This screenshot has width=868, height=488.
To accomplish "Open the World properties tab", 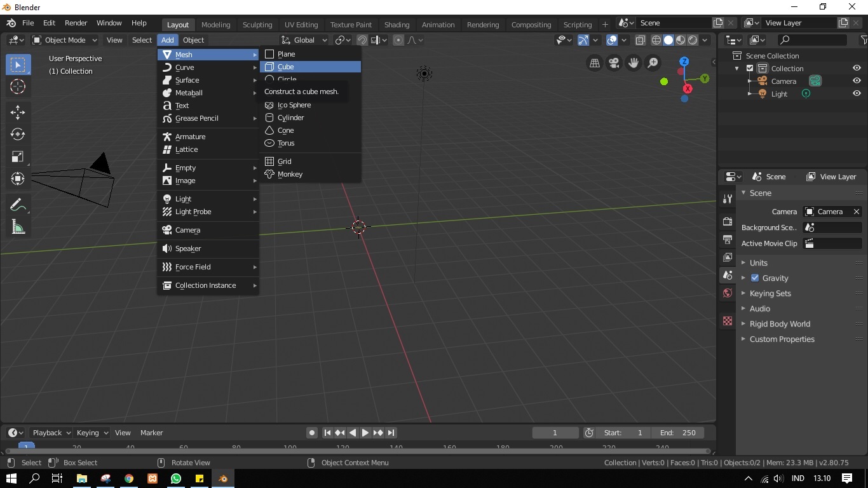I will coord(726,293).
